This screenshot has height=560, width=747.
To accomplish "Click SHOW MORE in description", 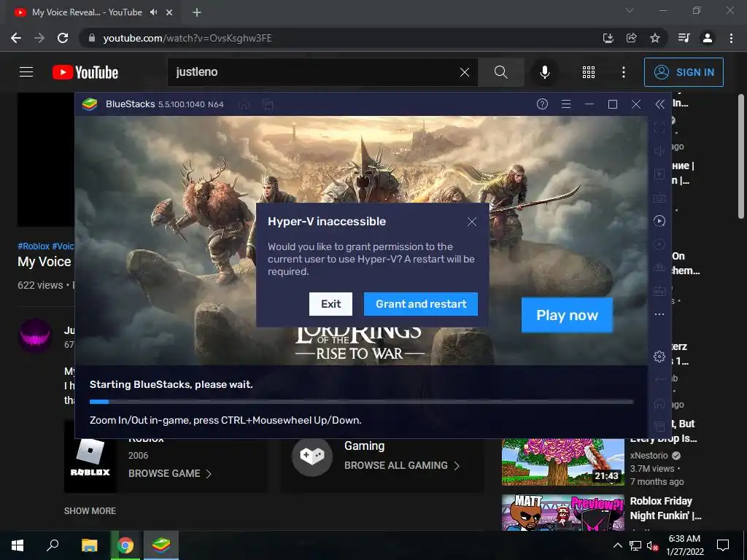I will coord(90,511).
